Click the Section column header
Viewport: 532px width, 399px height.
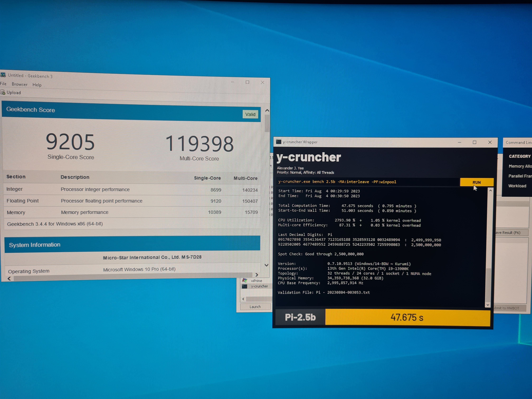point(16,177)
